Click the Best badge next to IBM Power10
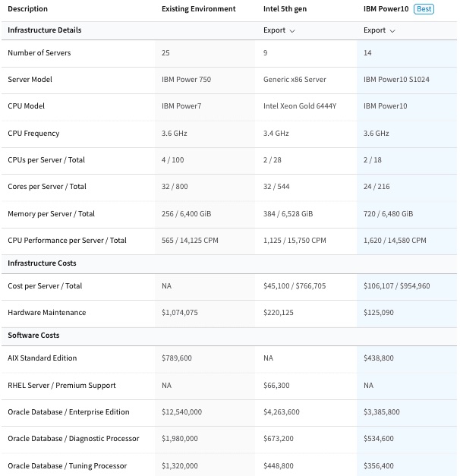The width and height of the screenshot is (460, 476). 424,9
